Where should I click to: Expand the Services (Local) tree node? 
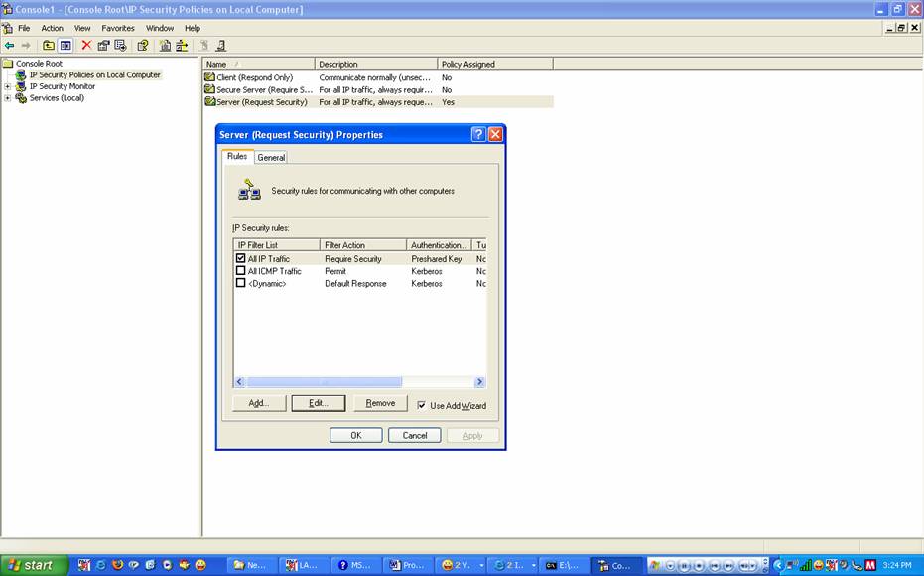point(8,98)
